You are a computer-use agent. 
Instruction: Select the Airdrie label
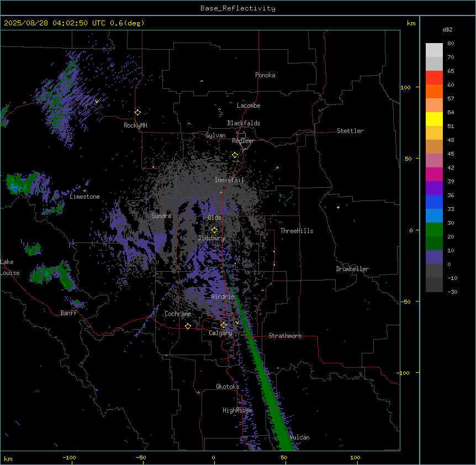coord(223,297)
